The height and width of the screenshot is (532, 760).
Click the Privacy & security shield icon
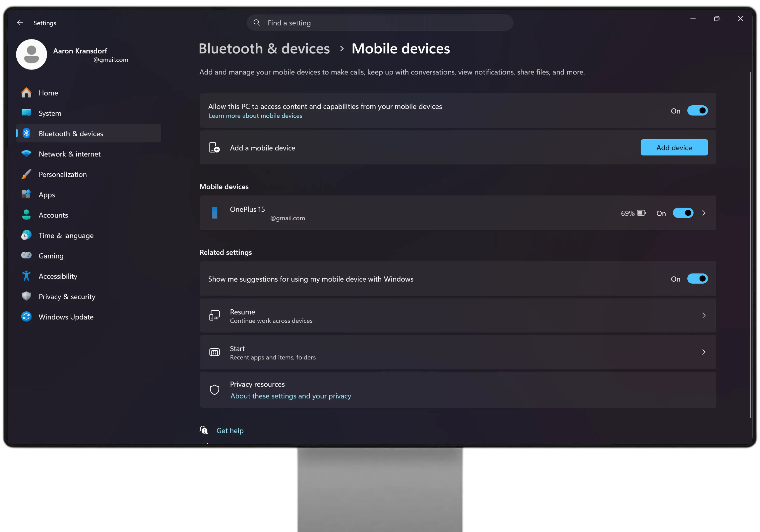click(x=26, y=296)
